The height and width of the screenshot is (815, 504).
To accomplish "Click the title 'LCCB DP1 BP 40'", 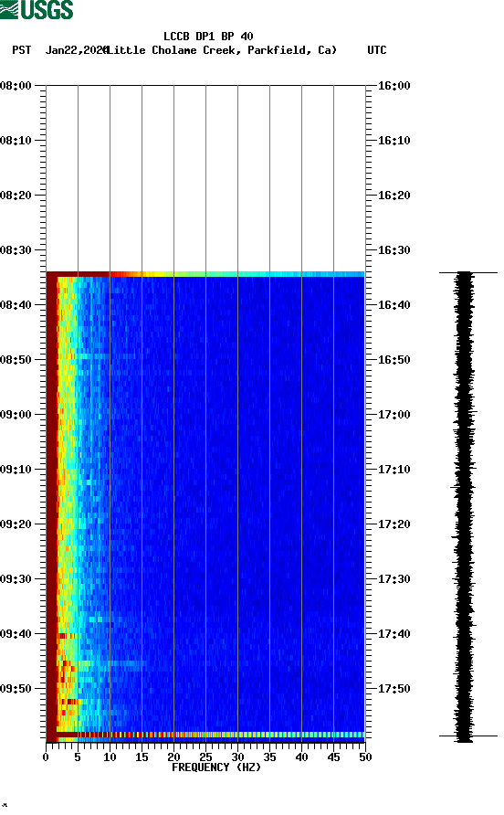I will pos(208,37).
